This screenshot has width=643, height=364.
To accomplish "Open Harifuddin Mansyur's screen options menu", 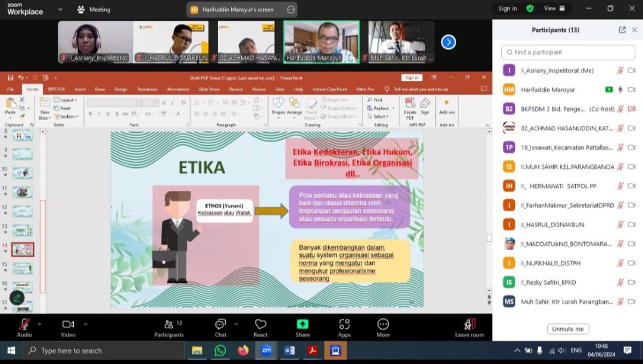I will pos(291,10).
